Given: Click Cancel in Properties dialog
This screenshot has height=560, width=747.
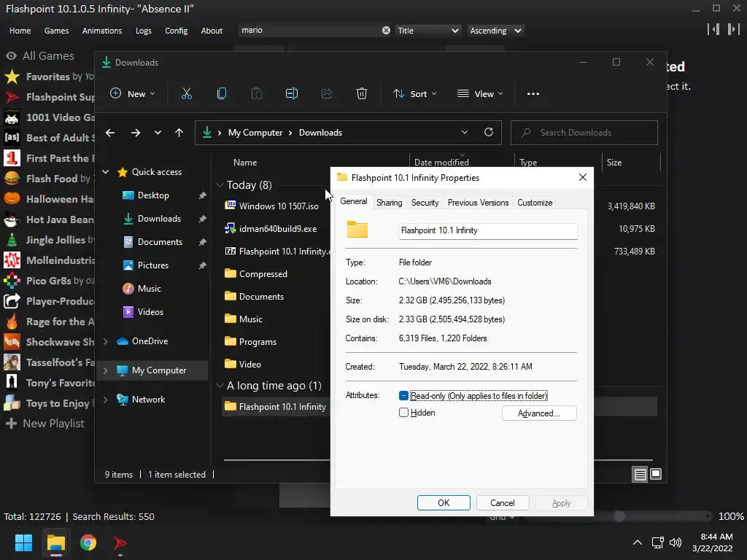Looking at the screenshot, I should pyautogui.click(x=502, y=503).
